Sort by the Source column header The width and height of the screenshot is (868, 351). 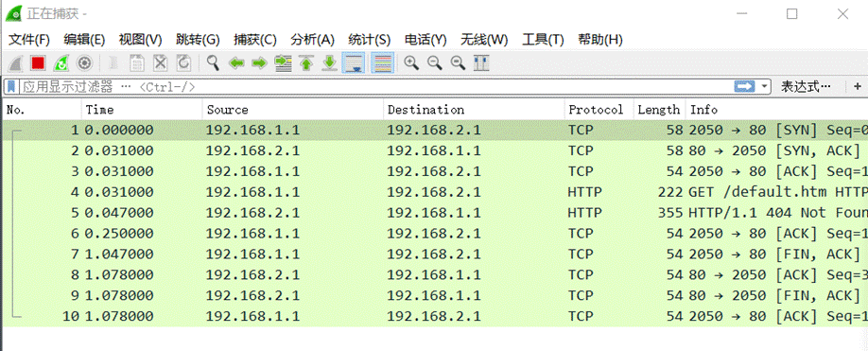click(x=293, y=110)
